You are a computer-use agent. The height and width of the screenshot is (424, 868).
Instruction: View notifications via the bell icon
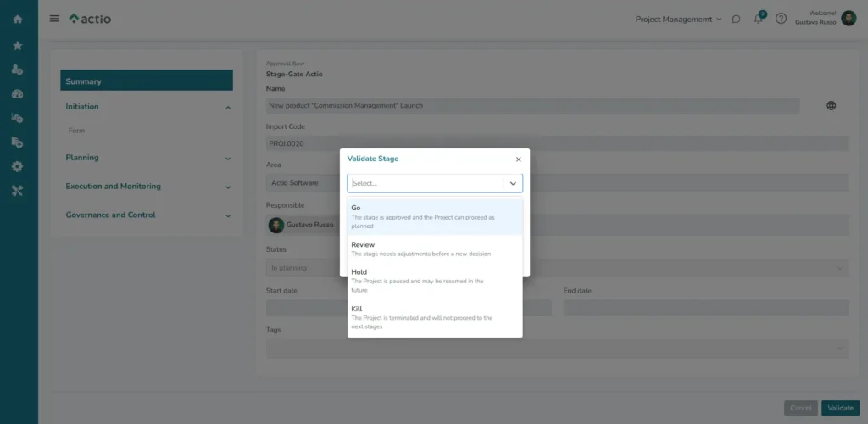point(759,19)
